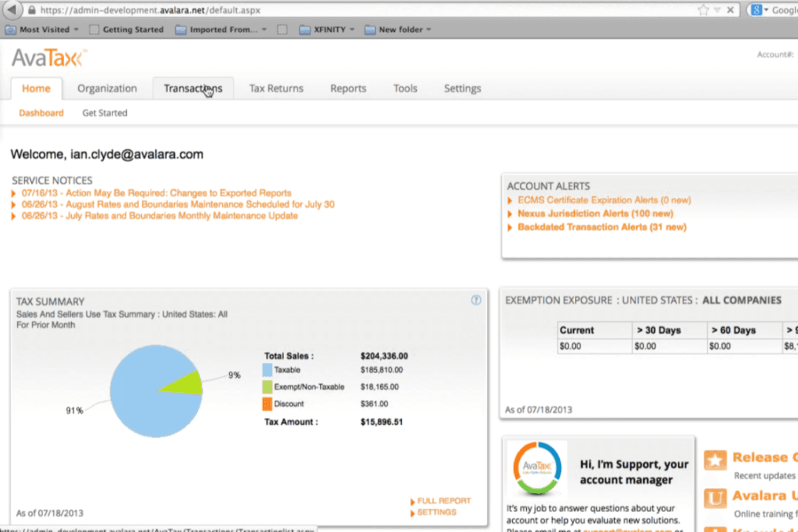This screenshot has width=798, height=532.
Task: Open the Tools tab
Action: (405, 88)
